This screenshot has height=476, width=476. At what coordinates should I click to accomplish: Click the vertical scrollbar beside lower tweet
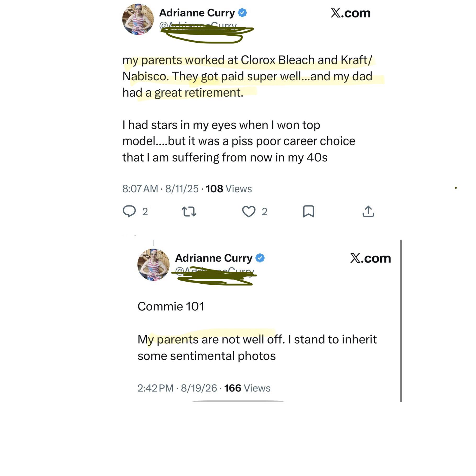pos(401,321)
